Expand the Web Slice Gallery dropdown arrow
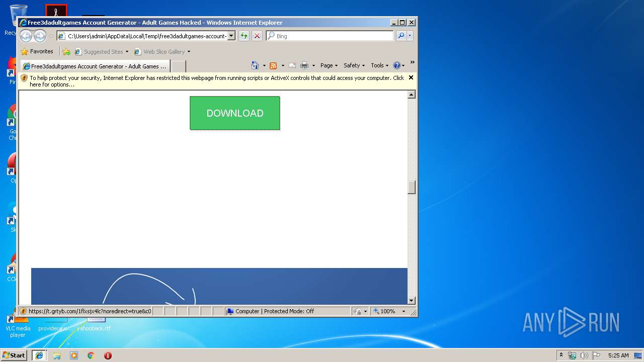The image size is (644, 362). click(x=189, y=51)
